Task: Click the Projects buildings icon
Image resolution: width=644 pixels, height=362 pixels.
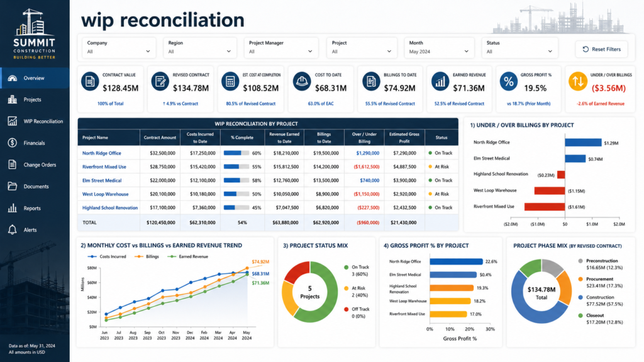Action: (13, 99)
